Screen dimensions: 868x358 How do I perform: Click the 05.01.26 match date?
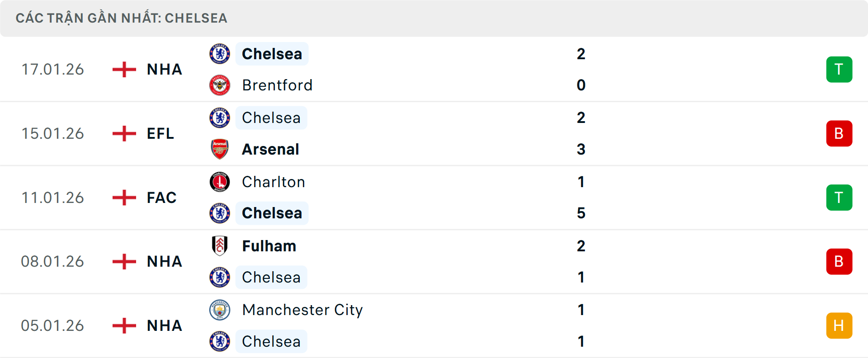click(52, 325)
